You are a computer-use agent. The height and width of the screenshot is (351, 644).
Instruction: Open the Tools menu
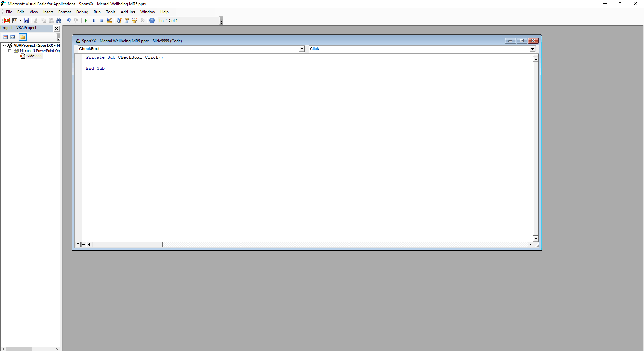coord(111,12)
